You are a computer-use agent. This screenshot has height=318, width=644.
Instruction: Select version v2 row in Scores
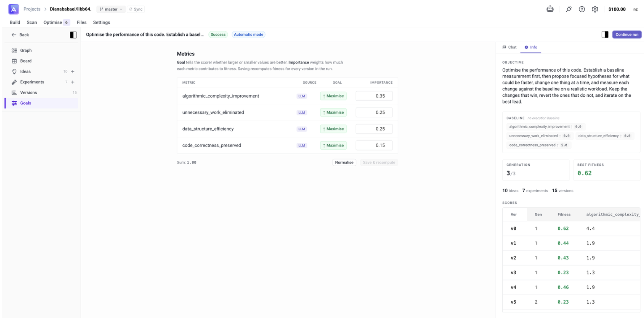[571, 258]
